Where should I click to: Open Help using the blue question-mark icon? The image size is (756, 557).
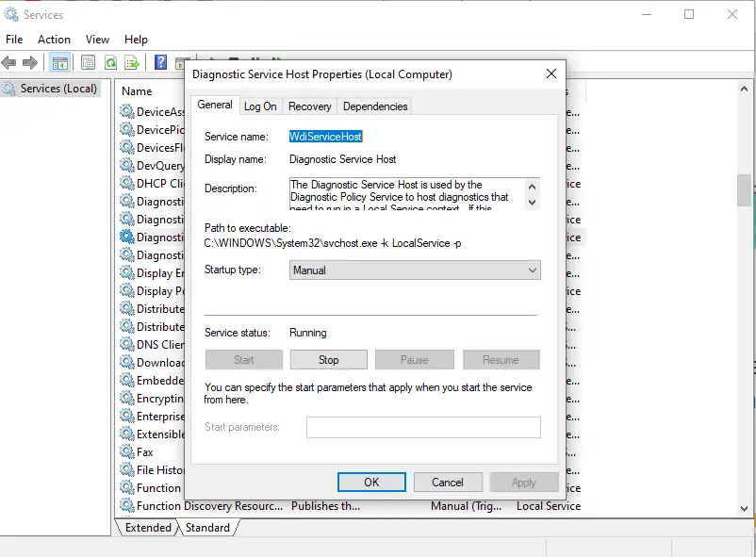click(x=160, y=63)
